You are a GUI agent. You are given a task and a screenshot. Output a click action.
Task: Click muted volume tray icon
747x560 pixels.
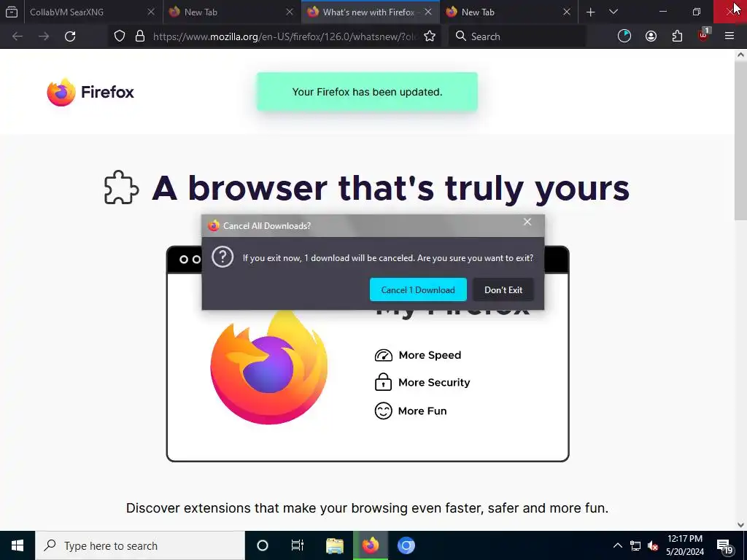(653, 545)
